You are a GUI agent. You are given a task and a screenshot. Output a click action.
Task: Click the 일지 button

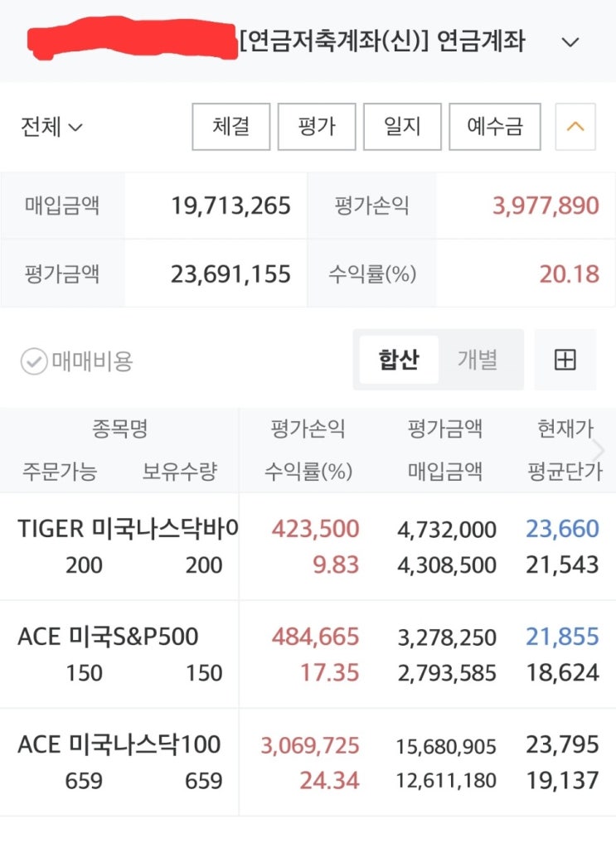402,127
